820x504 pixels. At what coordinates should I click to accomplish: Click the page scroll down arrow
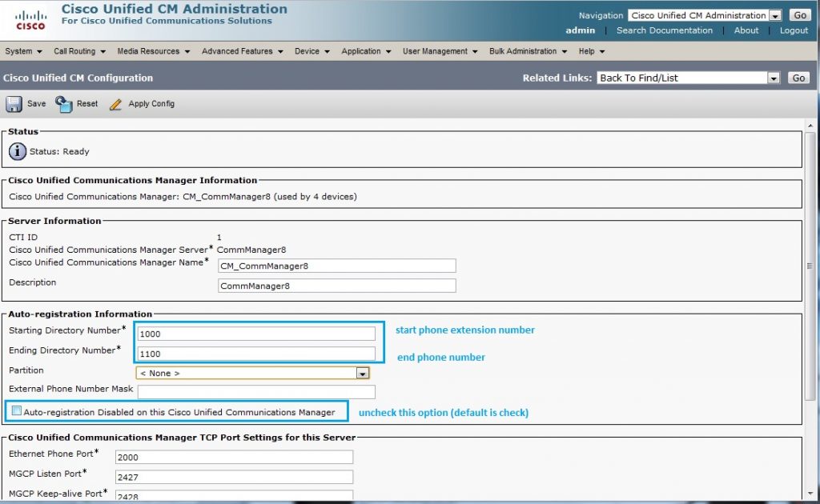(x=810, y=493)
